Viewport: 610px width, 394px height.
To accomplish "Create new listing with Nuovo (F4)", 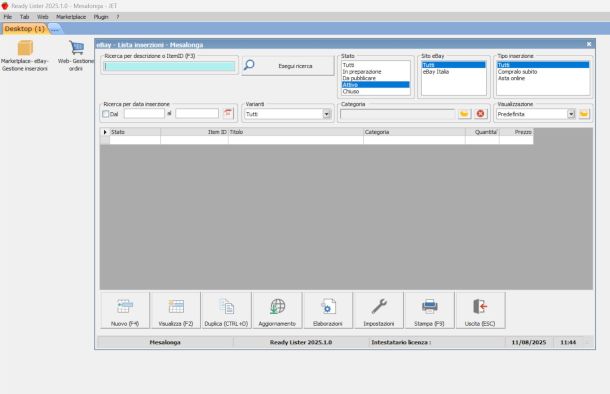I will [x=125, y=310].
